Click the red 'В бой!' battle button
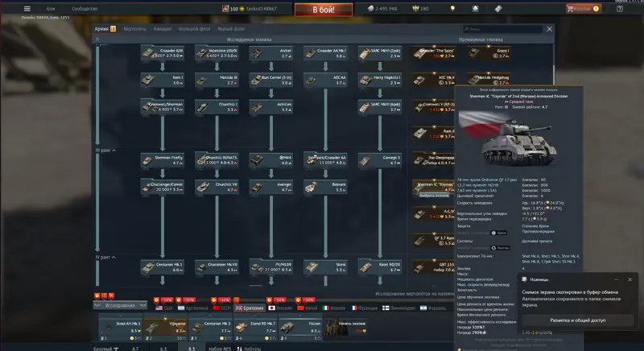The image size is (644, 351). coord(324,10)
